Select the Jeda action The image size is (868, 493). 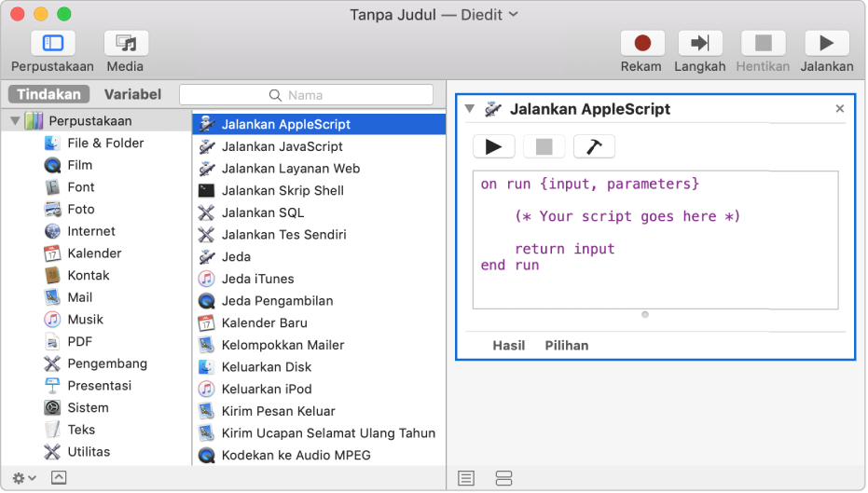[x=319, y=257]
